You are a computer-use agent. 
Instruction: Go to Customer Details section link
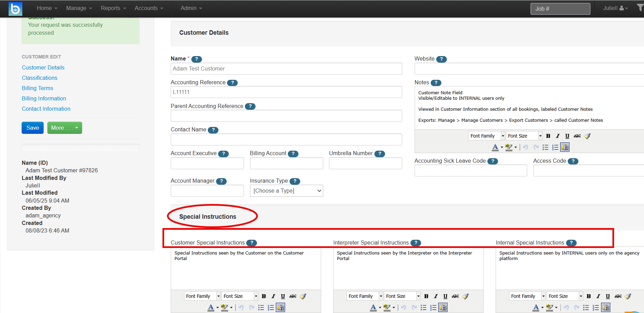click(43, 68)
